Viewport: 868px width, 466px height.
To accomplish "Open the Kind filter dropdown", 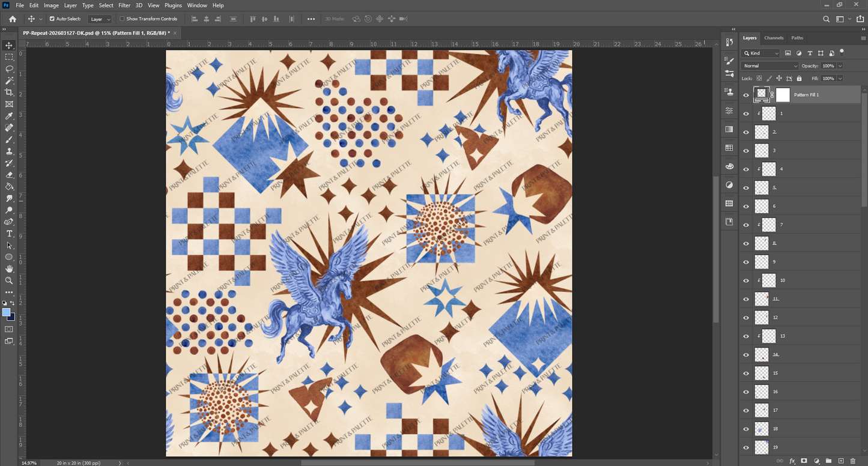I will pyautogui.click(x=761, y=53).
